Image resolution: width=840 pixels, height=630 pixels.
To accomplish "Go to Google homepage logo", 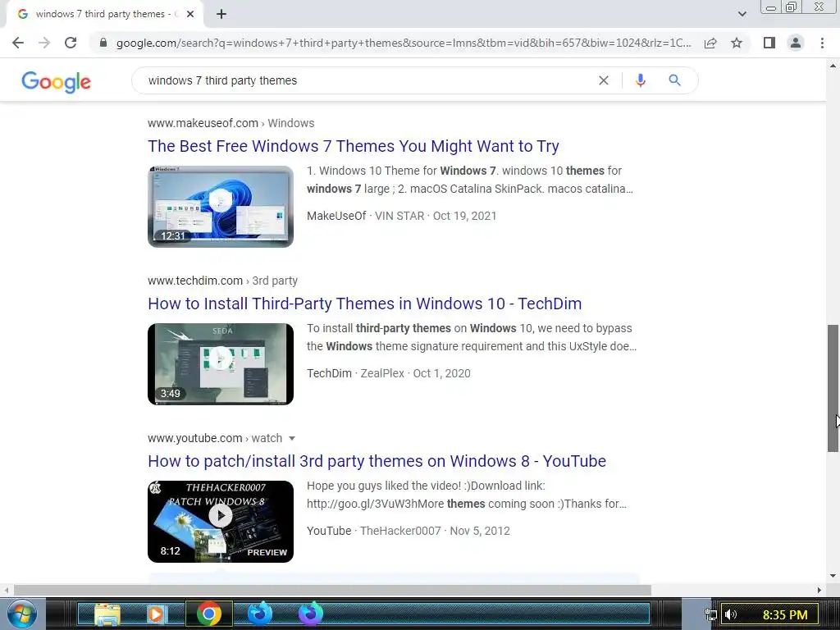I will [57, 82].
